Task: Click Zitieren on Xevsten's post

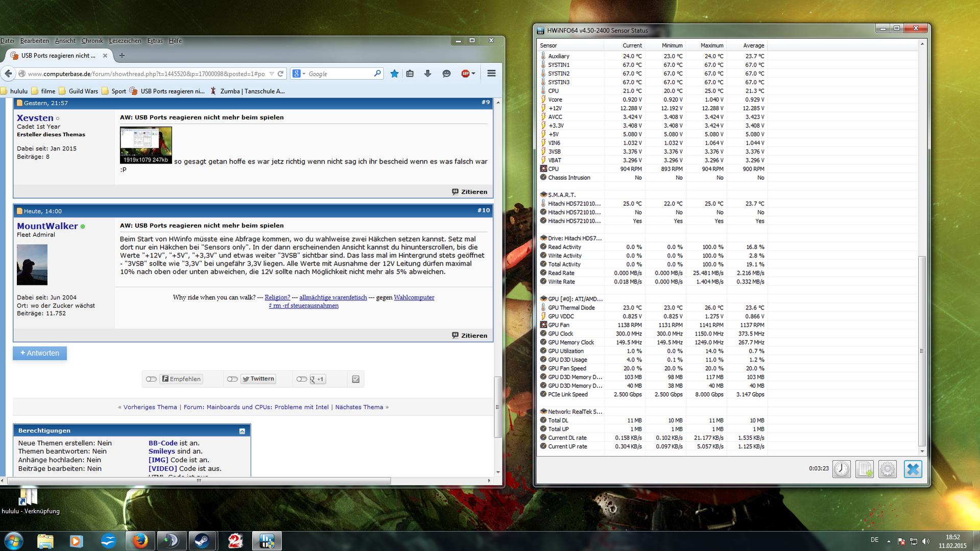Action: click(469, 191)
